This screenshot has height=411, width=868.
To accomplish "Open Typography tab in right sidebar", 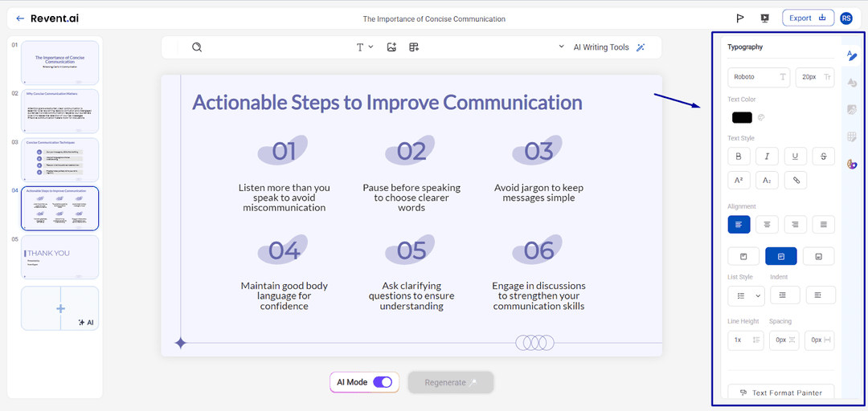I will [852, 55].
